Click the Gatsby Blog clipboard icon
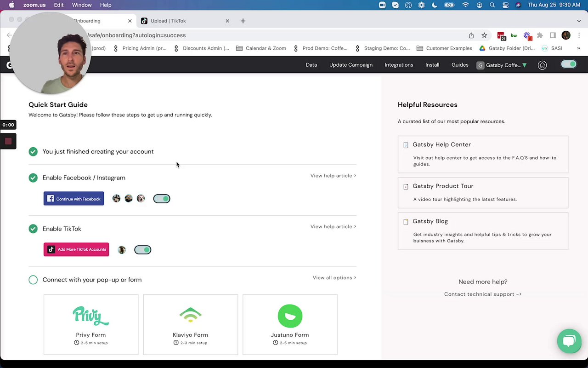This screenshot has height=368, width=588. (406, 222)
